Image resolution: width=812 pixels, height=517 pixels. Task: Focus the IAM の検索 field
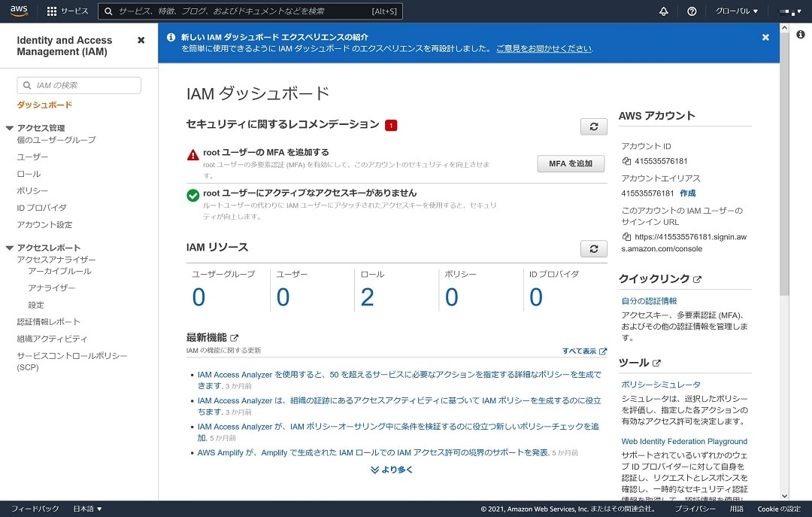pos(79,85)
